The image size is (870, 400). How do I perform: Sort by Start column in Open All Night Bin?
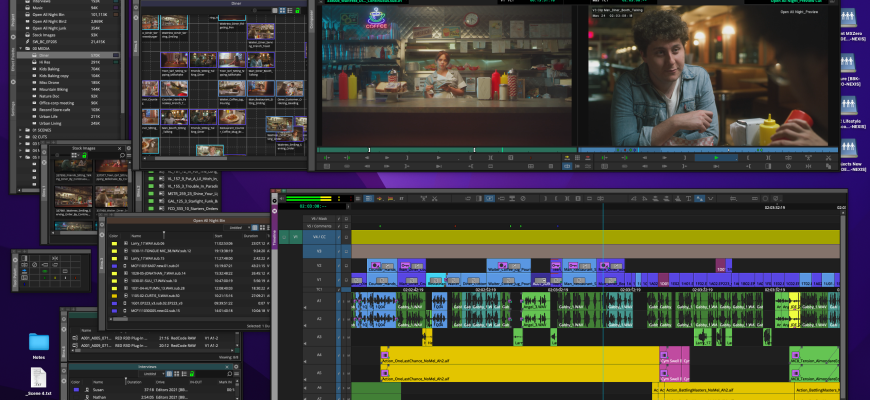coord(218,236)
